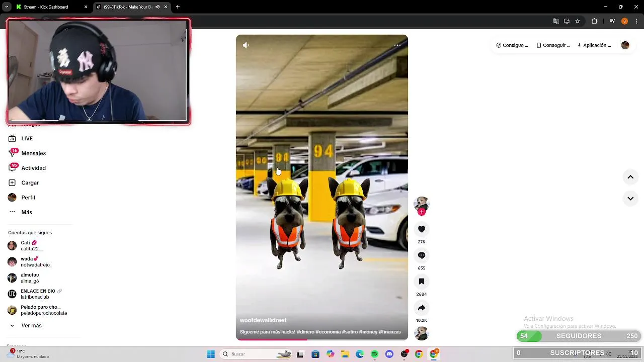Open the media controls icon in Chrome

pyautogui.click(x=612, y=21)
